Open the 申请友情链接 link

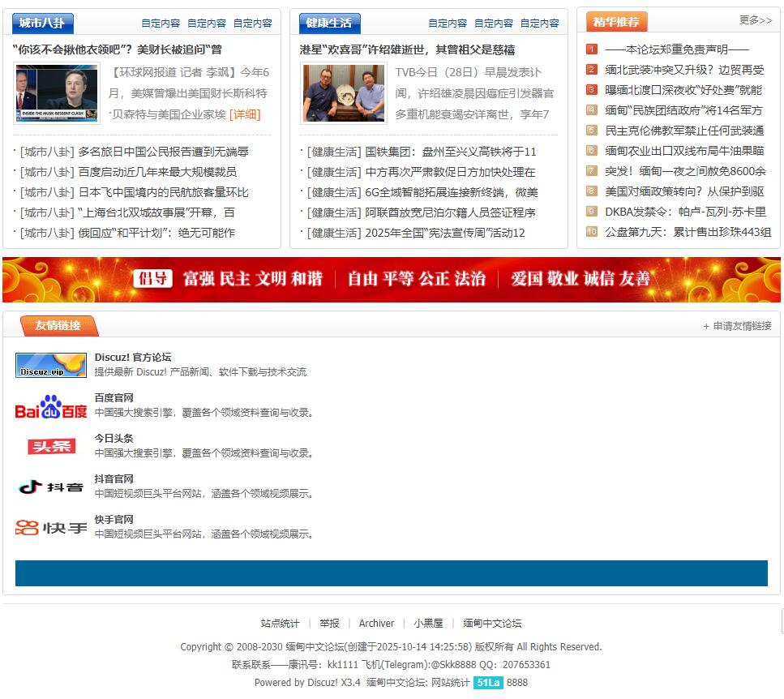click(x=737, y=326)
